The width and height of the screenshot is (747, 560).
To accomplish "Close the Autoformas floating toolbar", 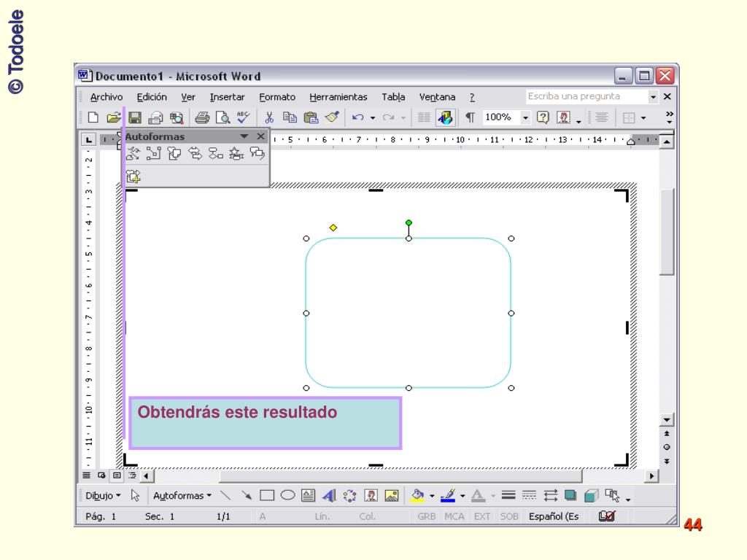I will tap(260, 136).
